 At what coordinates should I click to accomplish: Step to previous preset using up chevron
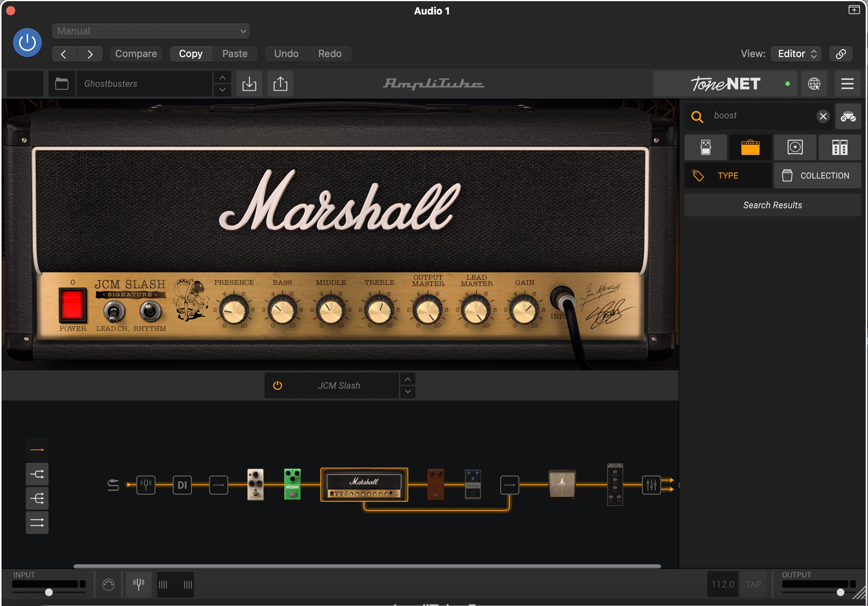tap(222, 78)
